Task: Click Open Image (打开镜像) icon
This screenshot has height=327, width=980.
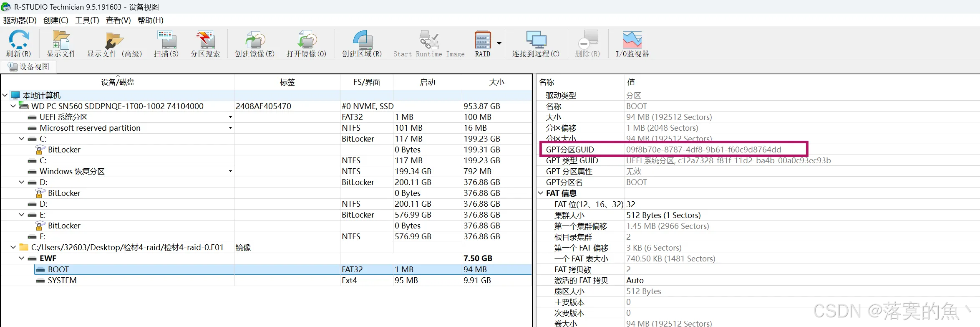Action: pos(306,43)
